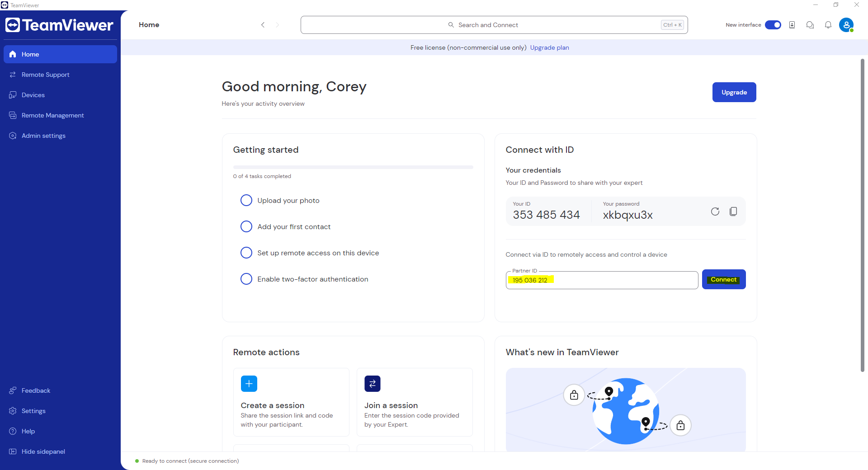
Task: Click the Getting started progress bar
Action: pos(353,167)
